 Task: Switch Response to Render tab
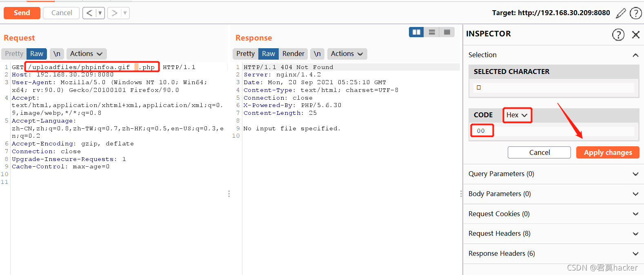click(x=293, y=54)
